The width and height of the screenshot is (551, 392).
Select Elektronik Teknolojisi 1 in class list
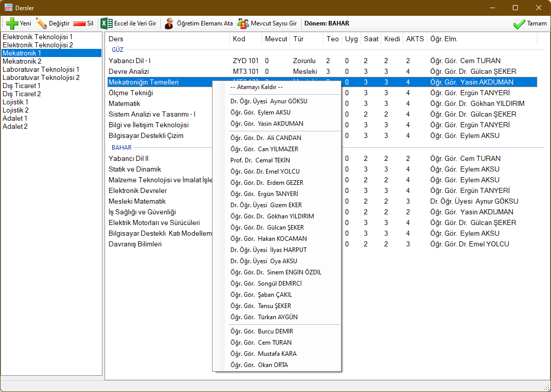[38, 37]
